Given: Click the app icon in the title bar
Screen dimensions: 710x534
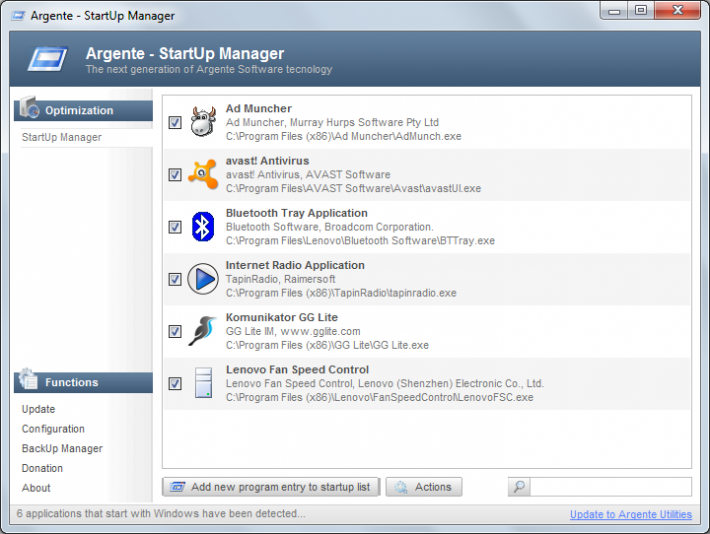Looking at the screenshot, I should point(18,16).
